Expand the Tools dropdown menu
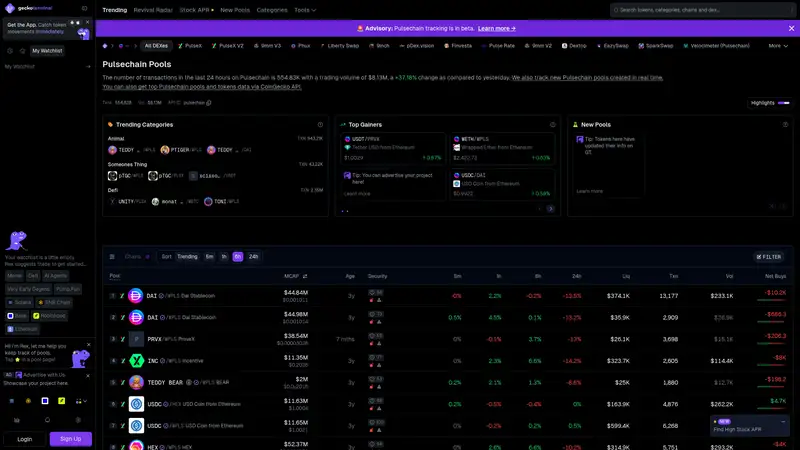The height and width of the screenshot is (450, 800). pos(305,10)
